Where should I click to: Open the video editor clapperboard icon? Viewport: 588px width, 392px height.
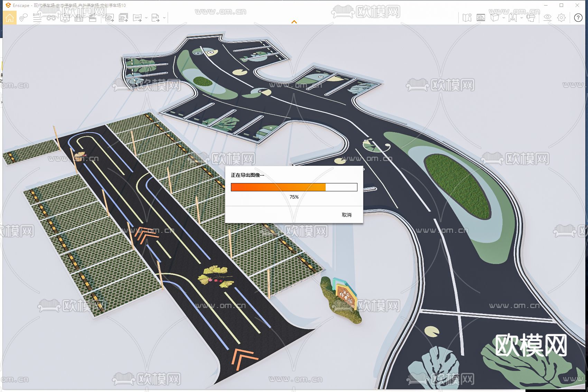[x=93, y=18]
